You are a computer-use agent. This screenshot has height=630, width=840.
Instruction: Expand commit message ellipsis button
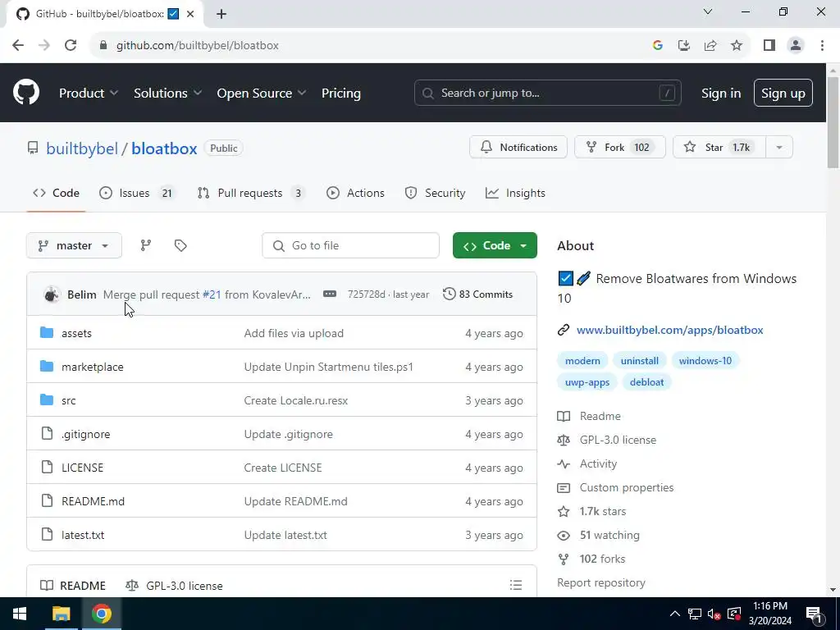tap(330, 294)
